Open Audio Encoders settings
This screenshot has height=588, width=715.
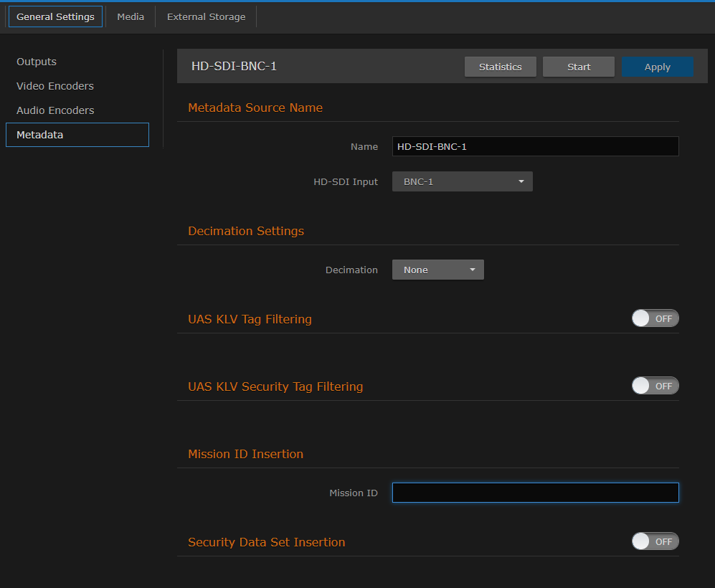55,110
